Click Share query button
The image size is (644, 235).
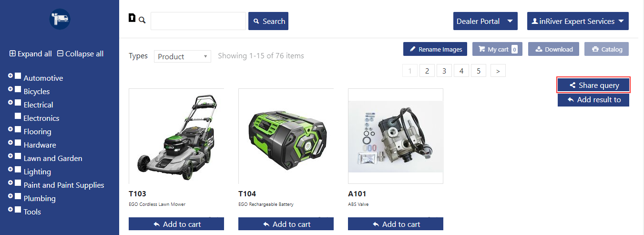coord(593,85)
